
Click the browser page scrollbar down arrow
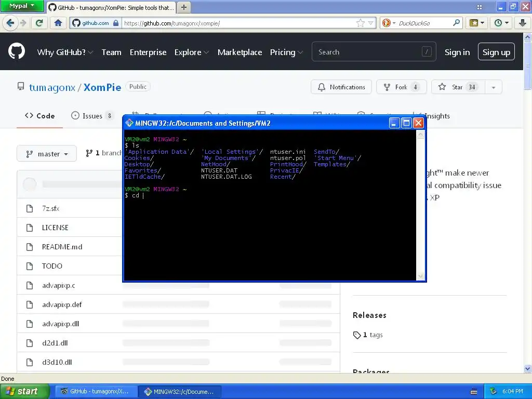[x=527, y=368]
